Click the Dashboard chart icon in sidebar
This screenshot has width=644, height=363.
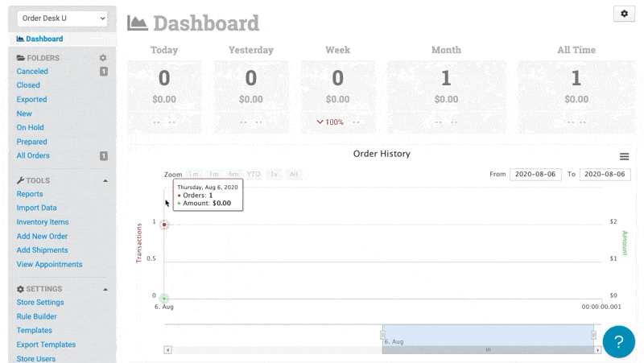[x=20, y=39]
